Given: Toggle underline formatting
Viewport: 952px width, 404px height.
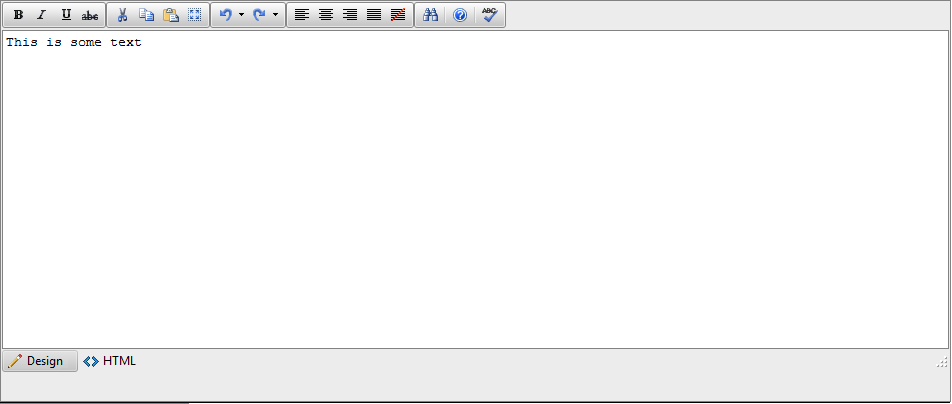Looking at the screenshot, I should click(66, 15).
